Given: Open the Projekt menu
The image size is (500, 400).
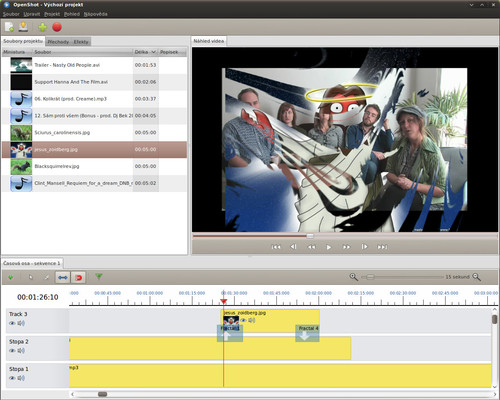Looking at the screenshot, I should pos(52,14).
